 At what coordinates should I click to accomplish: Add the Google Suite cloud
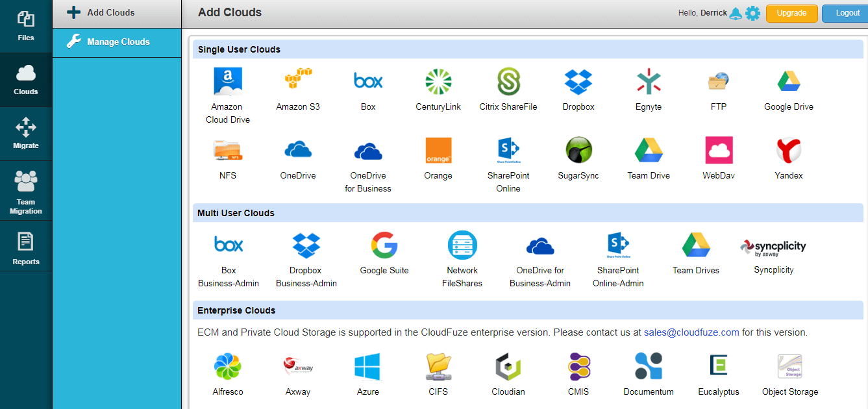pos(384,245)
